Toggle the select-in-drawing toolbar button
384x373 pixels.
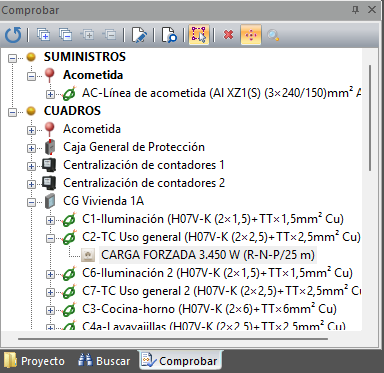point(199,35)
